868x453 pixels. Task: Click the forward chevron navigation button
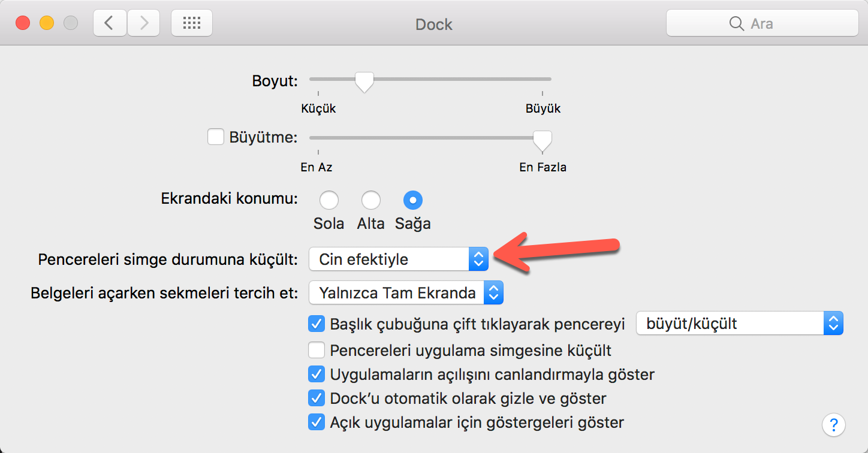click(x=143, y=23)
